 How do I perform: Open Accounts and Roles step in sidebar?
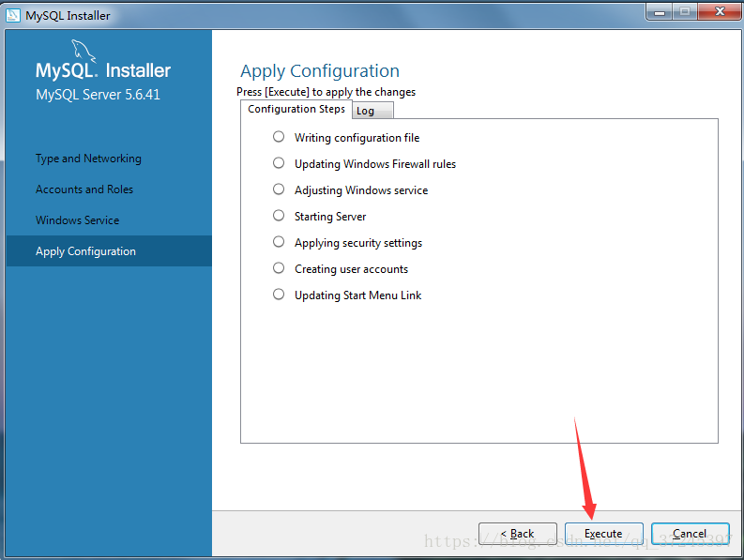84,189
